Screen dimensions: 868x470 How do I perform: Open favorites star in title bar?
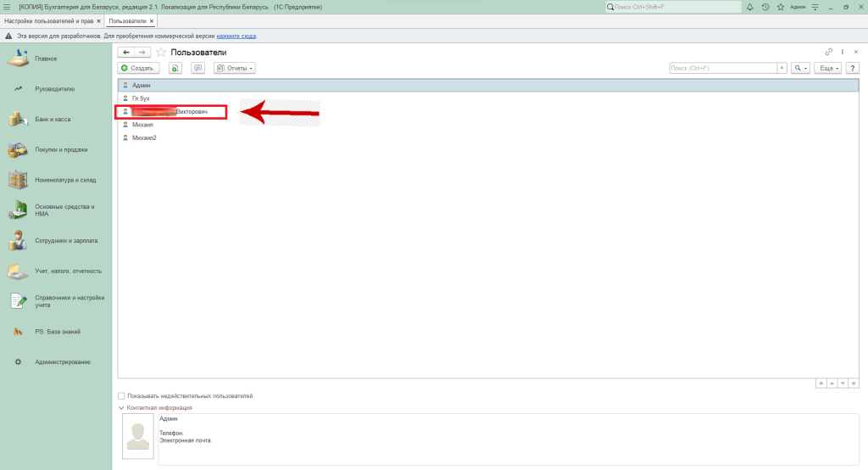click(x=780, y=7)
